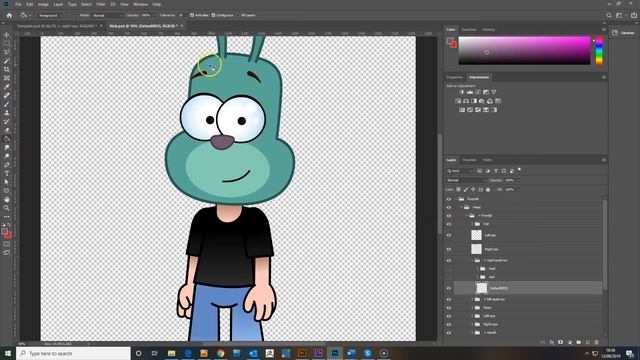This screenshot has height=360, width=640.
Task: Hide the Head group
Action: pos(449,207)
